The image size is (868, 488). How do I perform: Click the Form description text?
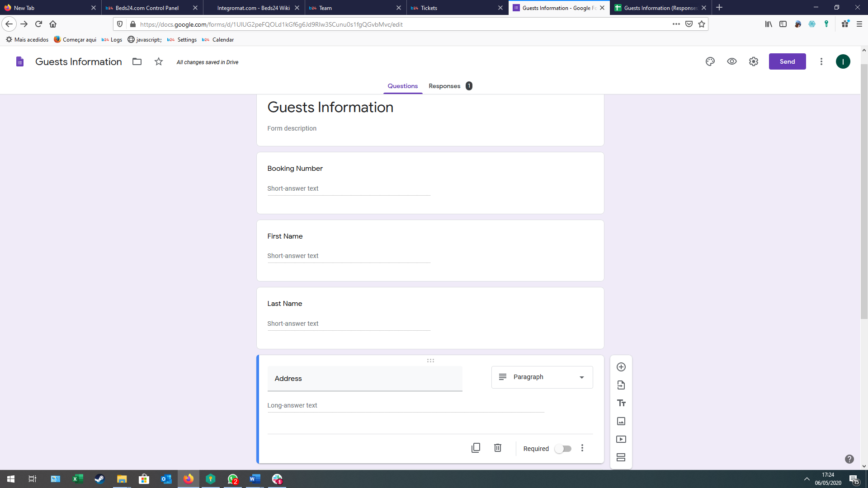pos(292,128)
